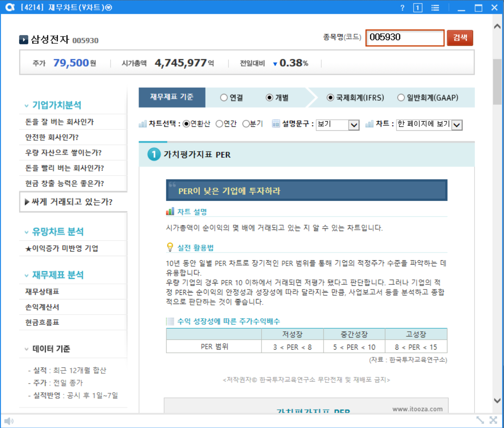This screenshot has height=428, width=504.
Task: Click the 중간성장 column header
Action: (354, 335)
